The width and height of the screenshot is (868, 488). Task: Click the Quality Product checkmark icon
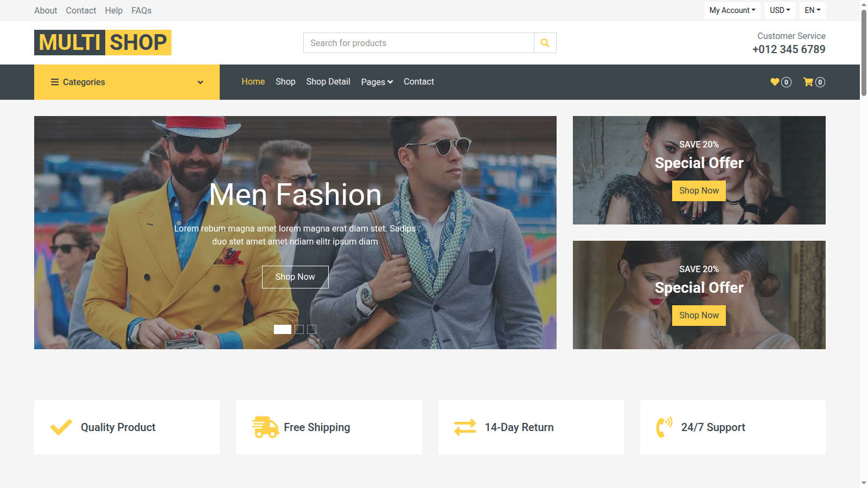click(61, 427)
